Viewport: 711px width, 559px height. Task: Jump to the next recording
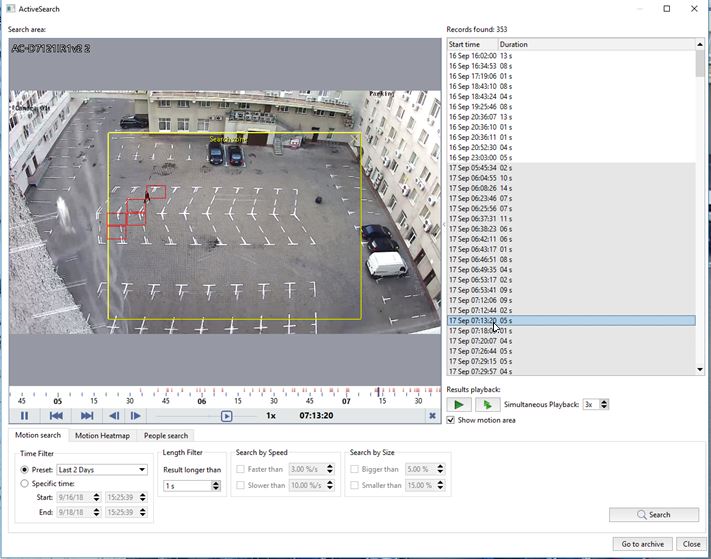tap(87, 416)
